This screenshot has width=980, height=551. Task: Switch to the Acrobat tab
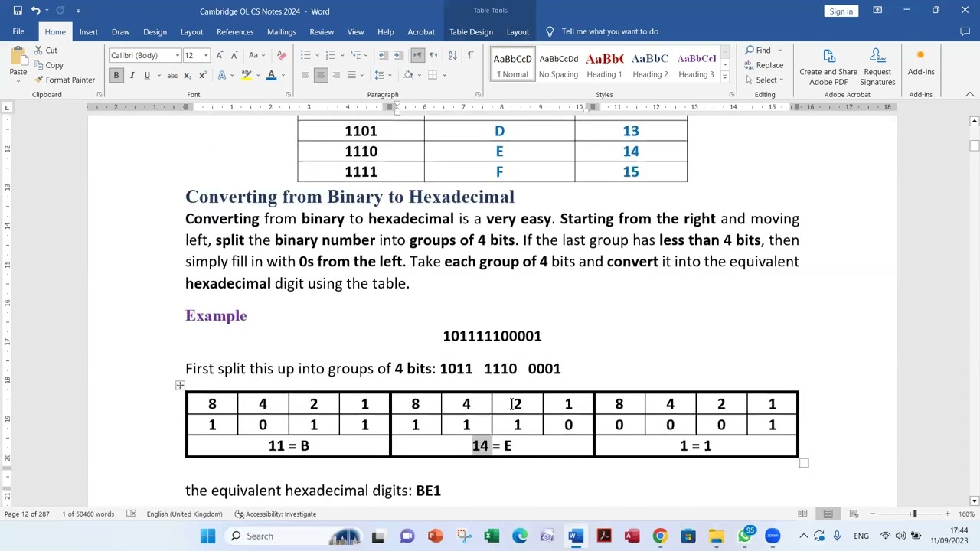click(x=421, y=31)
